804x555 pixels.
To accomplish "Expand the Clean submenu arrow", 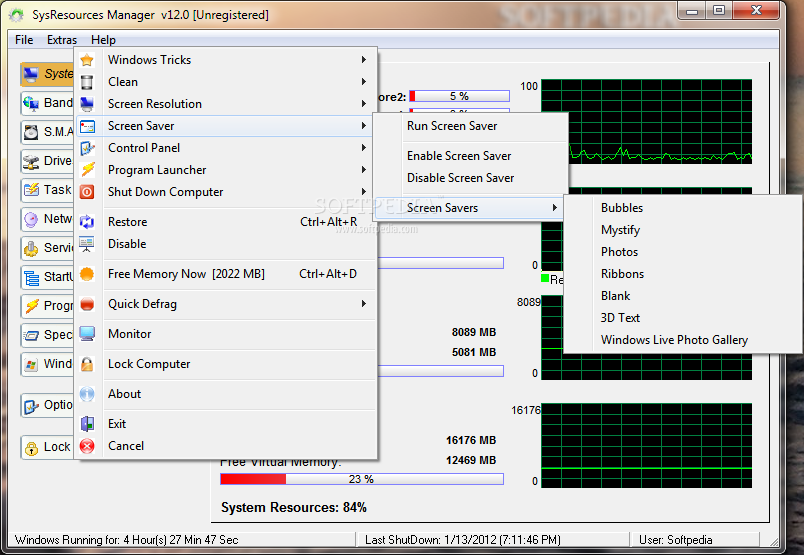I will point(364,82).
